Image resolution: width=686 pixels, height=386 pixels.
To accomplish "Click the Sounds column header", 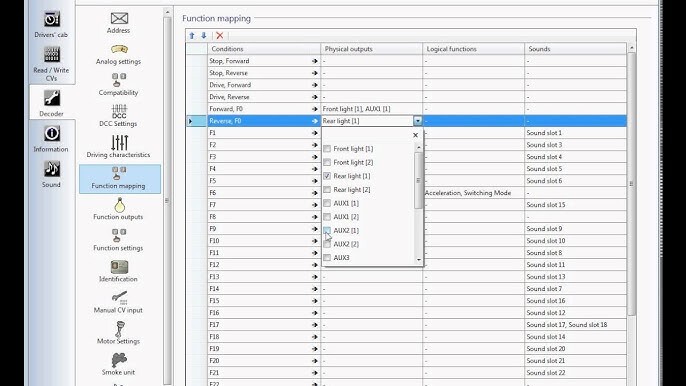I will pos(575,49).
